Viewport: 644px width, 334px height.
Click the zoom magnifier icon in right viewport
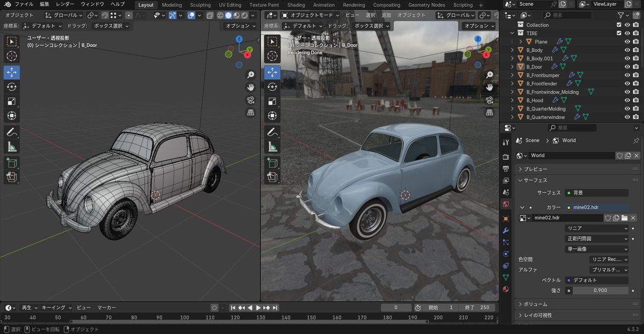pos(489,75)
